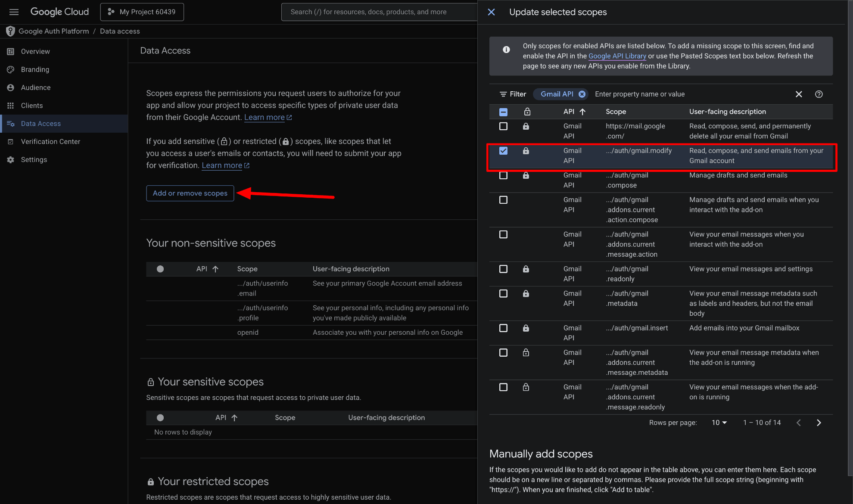Uncheck the gmail.modify scope checkbox
The height and width of the screenshot is (504, 853).
point(503,151)
